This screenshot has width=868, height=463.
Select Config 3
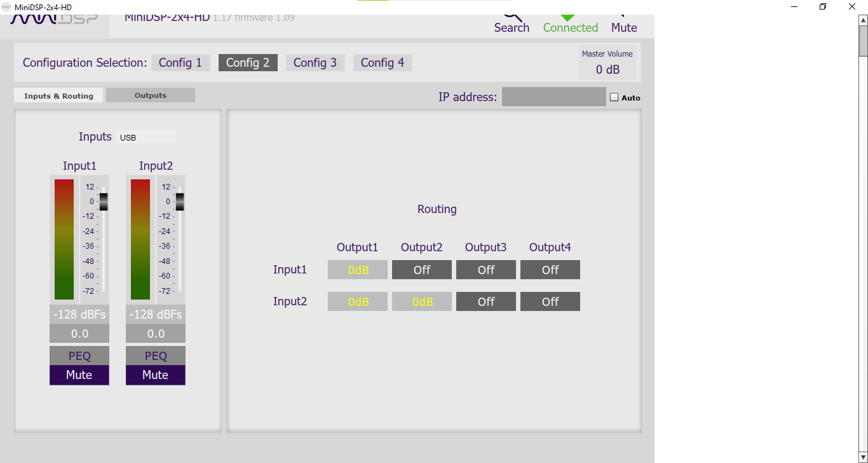tap(315, 62)
